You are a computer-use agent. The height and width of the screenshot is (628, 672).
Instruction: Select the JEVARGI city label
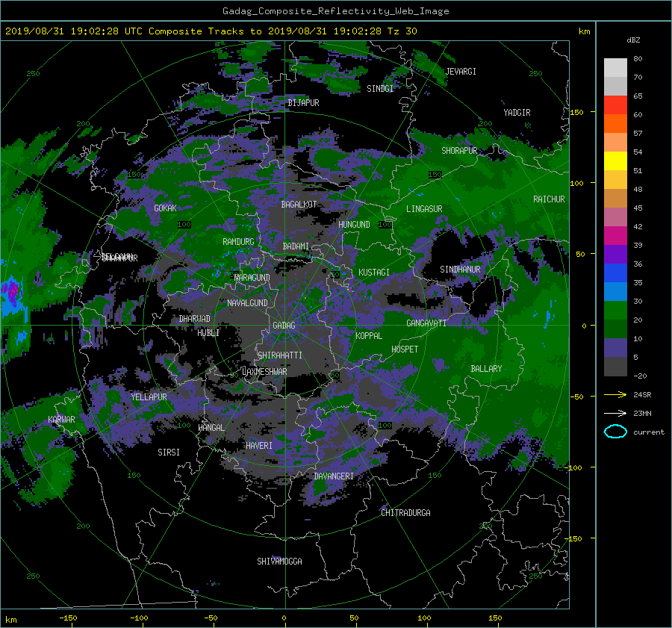coord(461,72)
